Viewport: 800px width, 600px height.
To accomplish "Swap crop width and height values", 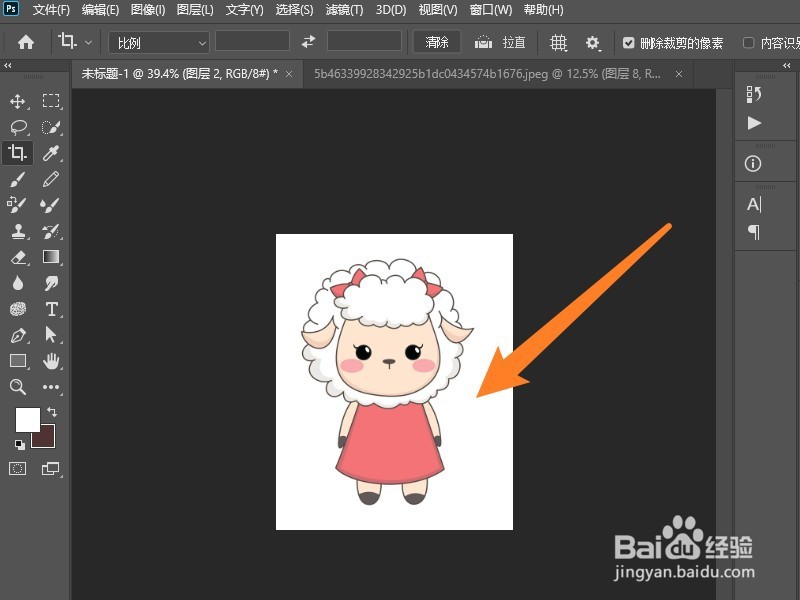I will [x=308, y=42].
